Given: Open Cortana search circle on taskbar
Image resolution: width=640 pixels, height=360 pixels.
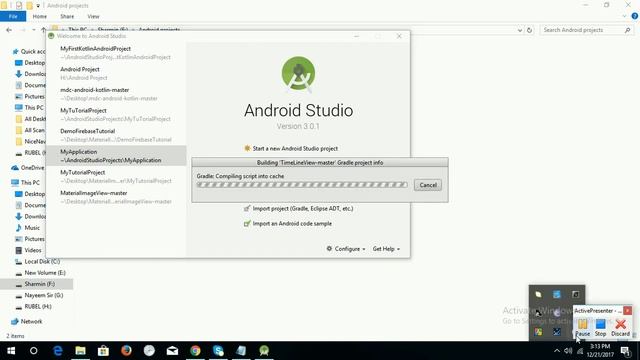Looking at the screenshot, I should pos(34,351).
